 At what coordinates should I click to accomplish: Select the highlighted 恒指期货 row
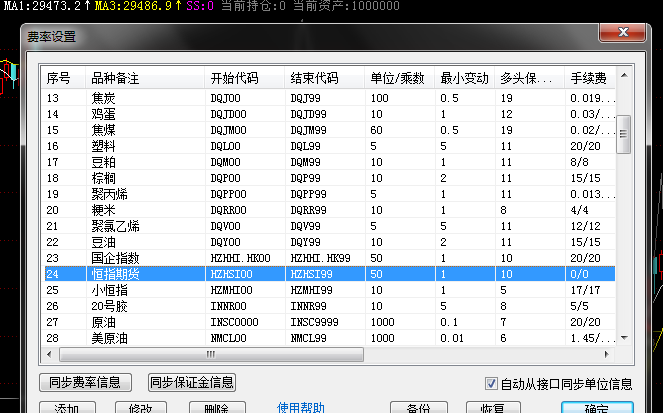[329, 274]
